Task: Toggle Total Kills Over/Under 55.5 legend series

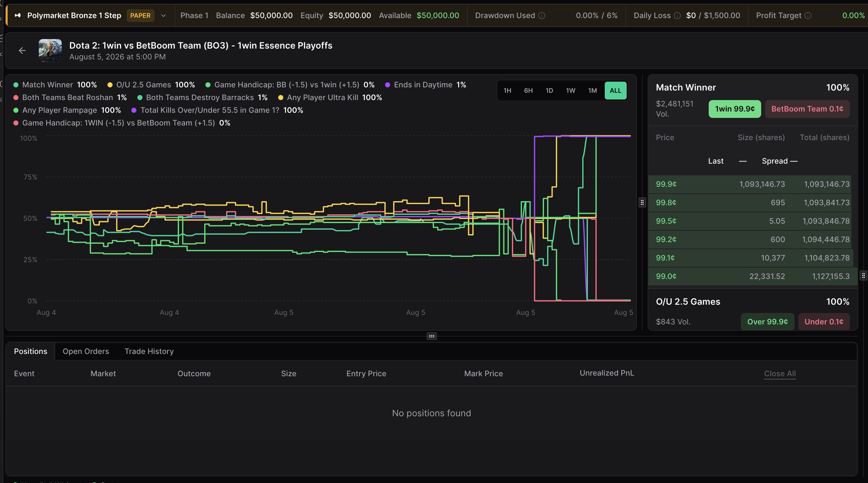Action: [x=217, y=111]
